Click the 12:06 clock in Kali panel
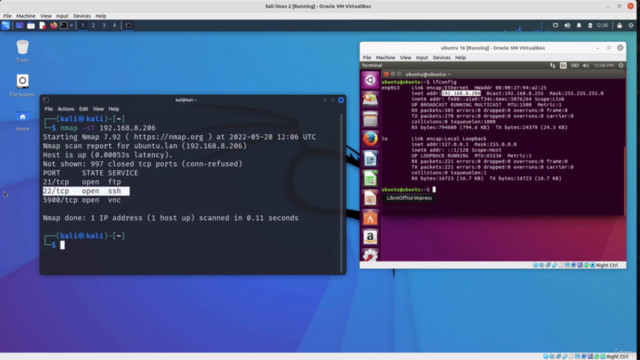Viewport: 640px width, 360px height. click(602, 25)
